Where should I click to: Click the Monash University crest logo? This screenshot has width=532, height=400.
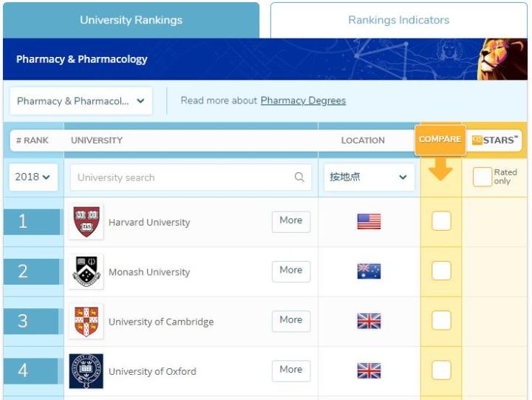[86, 271]
